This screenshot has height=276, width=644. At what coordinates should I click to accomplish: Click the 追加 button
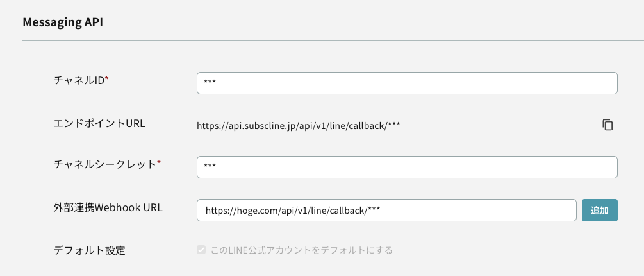coord(600,210)
